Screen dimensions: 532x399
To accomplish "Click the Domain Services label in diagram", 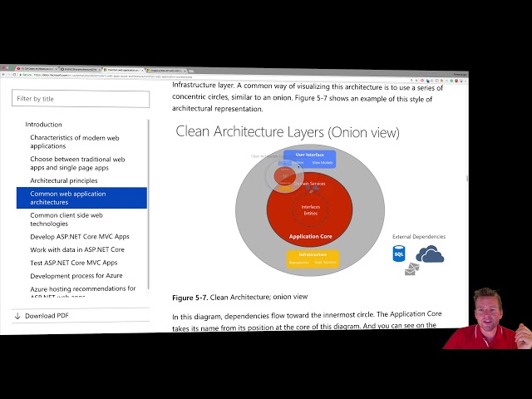I will coord(309,184).
